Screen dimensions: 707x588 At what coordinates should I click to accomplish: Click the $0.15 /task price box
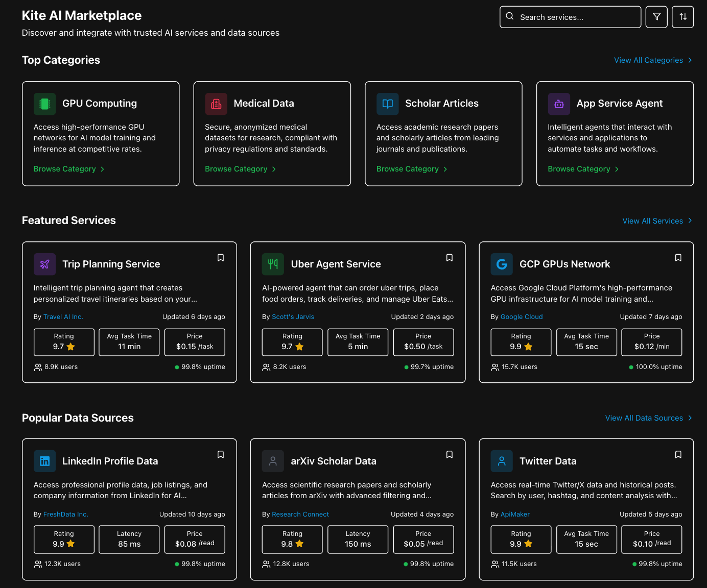point(195,342)
